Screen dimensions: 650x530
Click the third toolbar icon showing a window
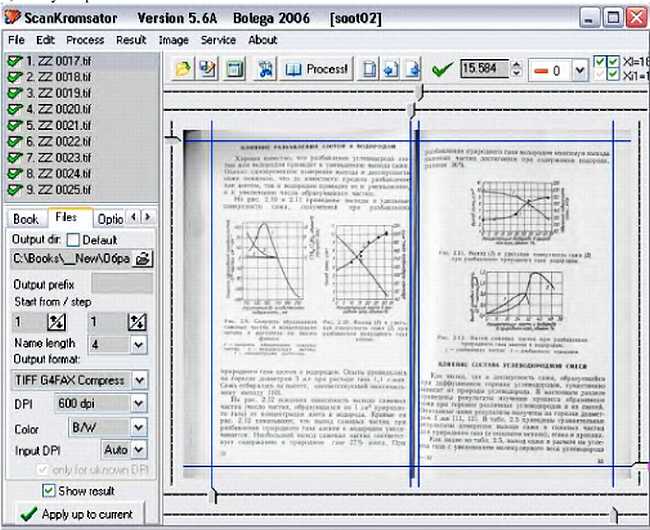click(234, 70)
